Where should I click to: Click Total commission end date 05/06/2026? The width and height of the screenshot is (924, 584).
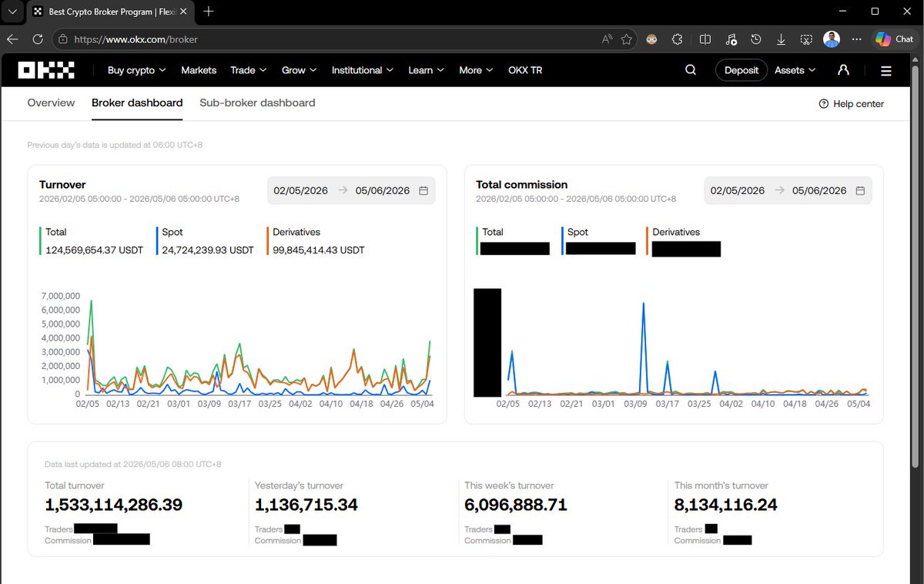(819, 190)
